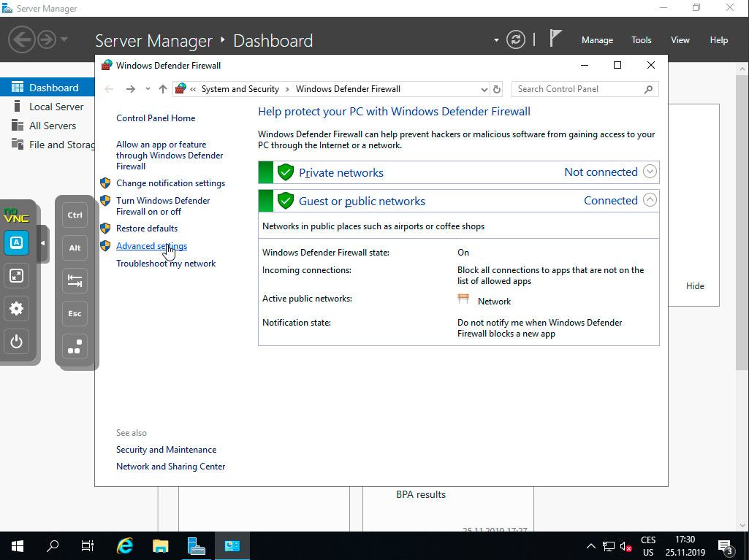The width and height of the screenshot is (749, 560).
Task: Send Tab key from noVNC extra keys
Action: (74, 280)
